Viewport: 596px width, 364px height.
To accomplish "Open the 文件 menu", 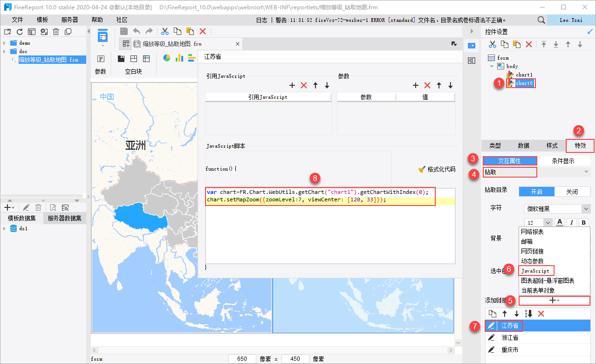I will point(17,20).
